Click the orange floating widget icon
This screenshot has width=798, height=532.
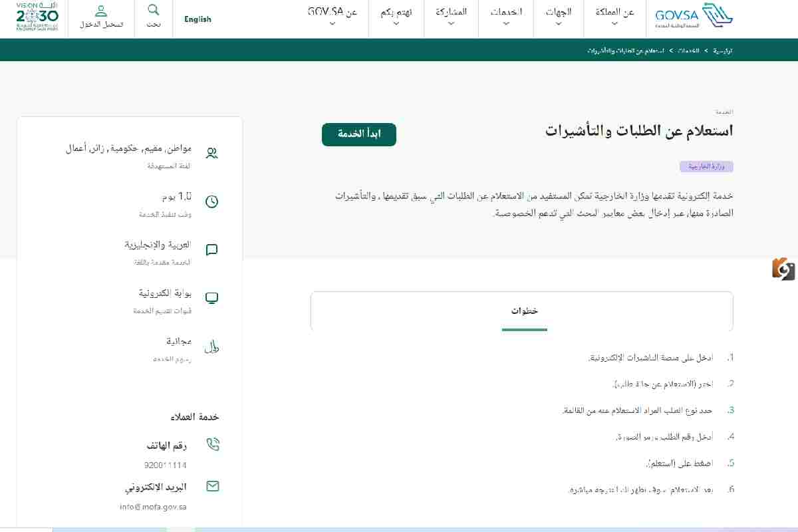(783, 269)
